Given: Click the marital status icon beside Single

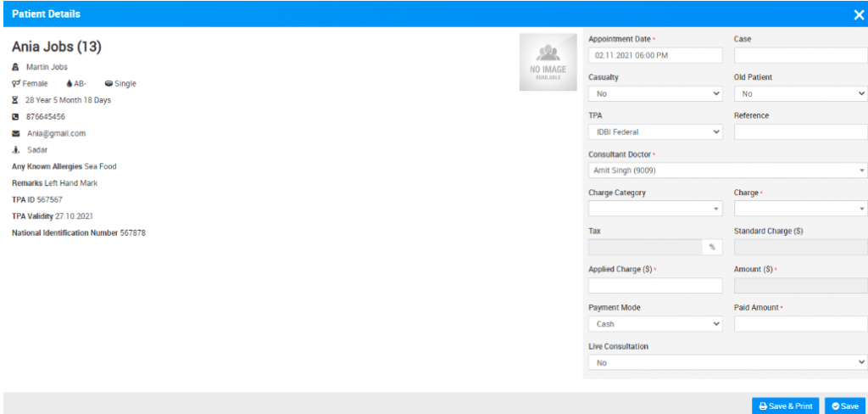Looking at the screenshot, I should 108,84.
